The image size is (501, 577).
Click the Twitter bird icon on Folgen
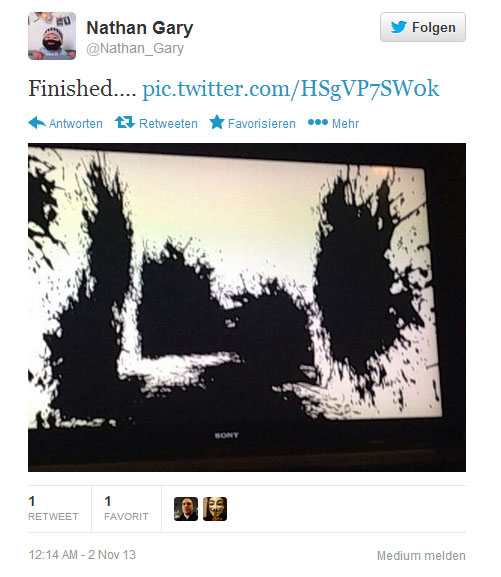tap(398, 27)
